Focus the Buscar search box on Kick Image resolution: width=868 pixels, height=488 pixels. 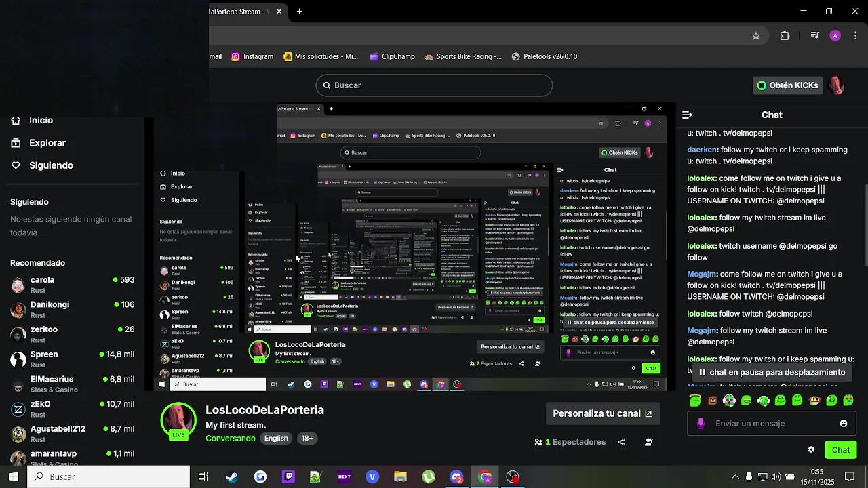434,85
